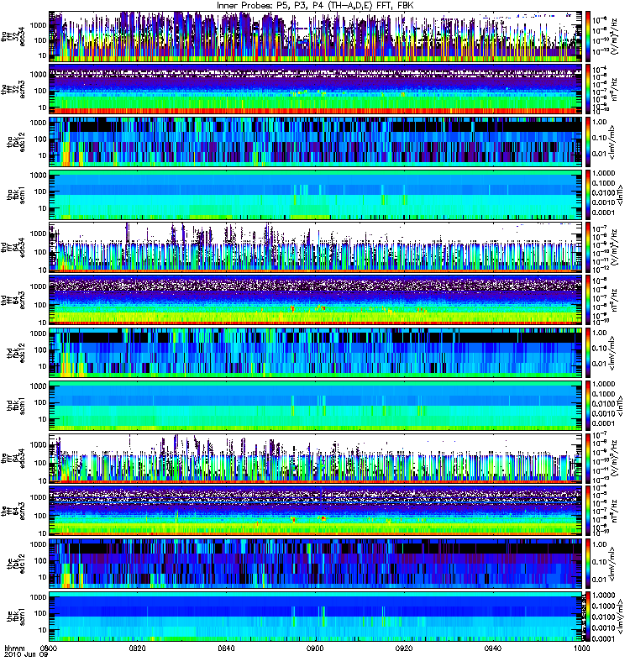Click the '10' frequency tick on thd fbk edc12 panel
This screenshot has width=630, height=672.
coord(43,367)
